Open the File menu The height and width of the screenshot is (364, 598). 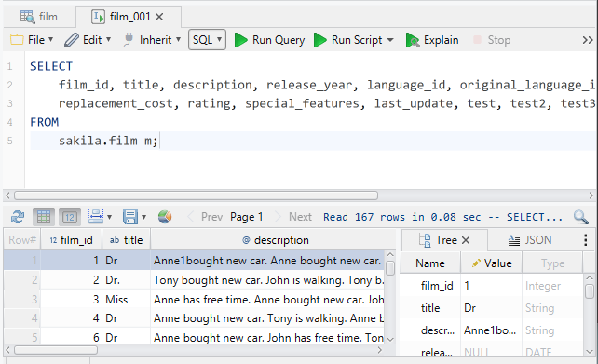coord(32,40)
